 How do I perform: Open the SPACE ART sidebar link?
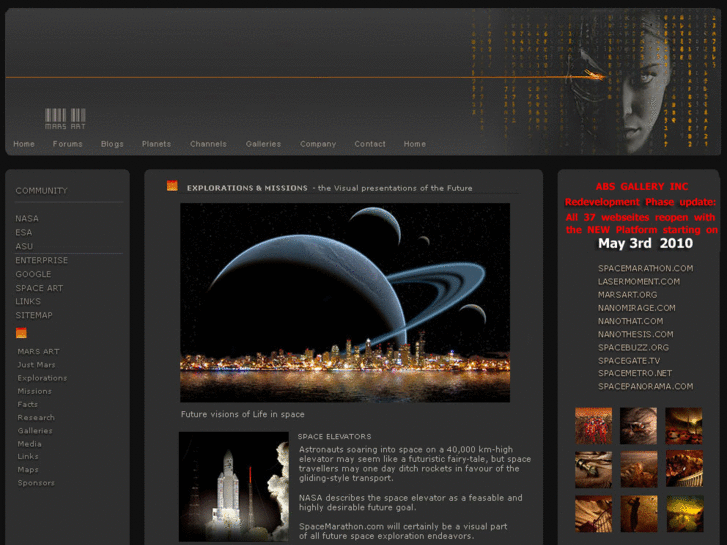click(x=39, y=288)
